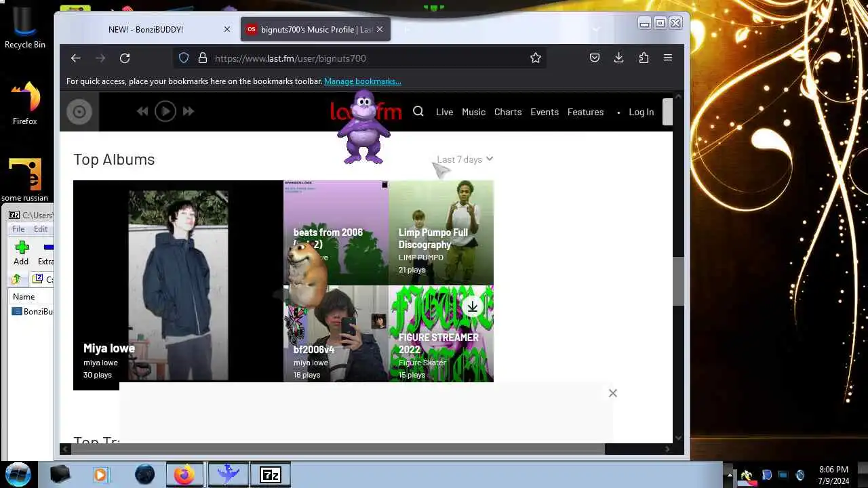
Task: Go back with the browser back arrow
Action: pyautogui.click(x=76, y=58)
